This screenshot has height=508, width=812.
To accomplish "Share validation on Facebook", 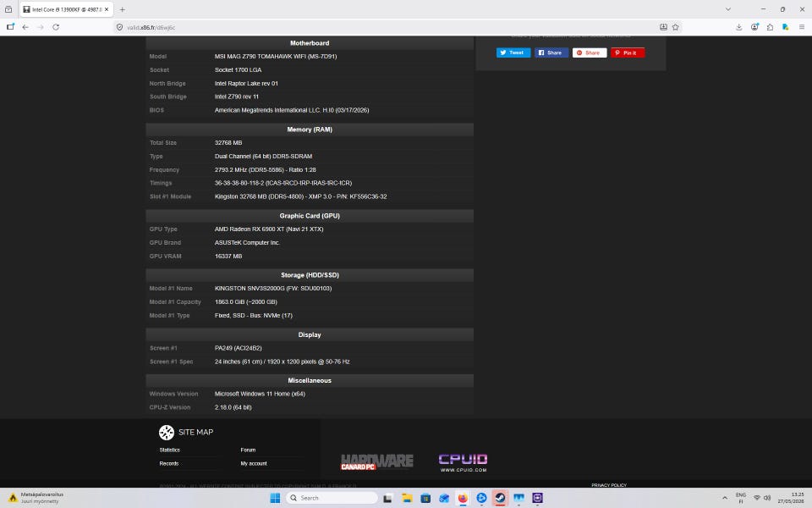I will click(551, 52).
